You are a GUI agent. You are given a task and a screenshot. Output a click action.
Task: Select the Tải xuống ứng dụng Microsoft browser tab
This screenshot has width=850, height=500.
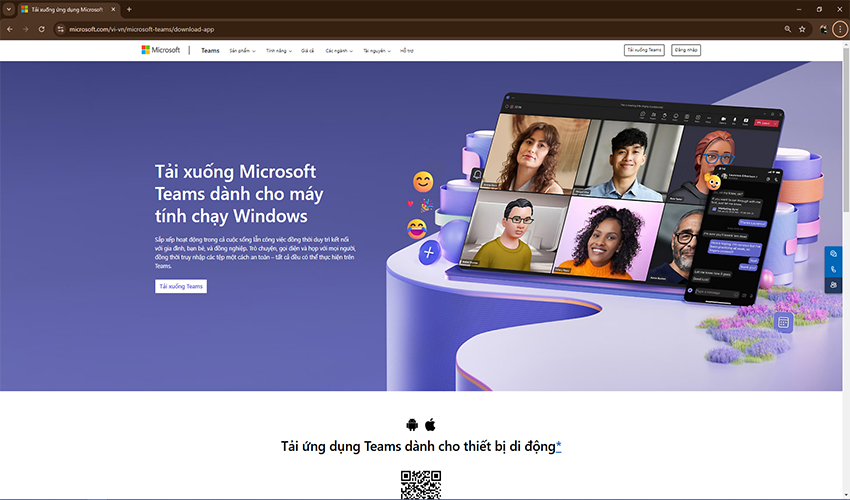68,9
